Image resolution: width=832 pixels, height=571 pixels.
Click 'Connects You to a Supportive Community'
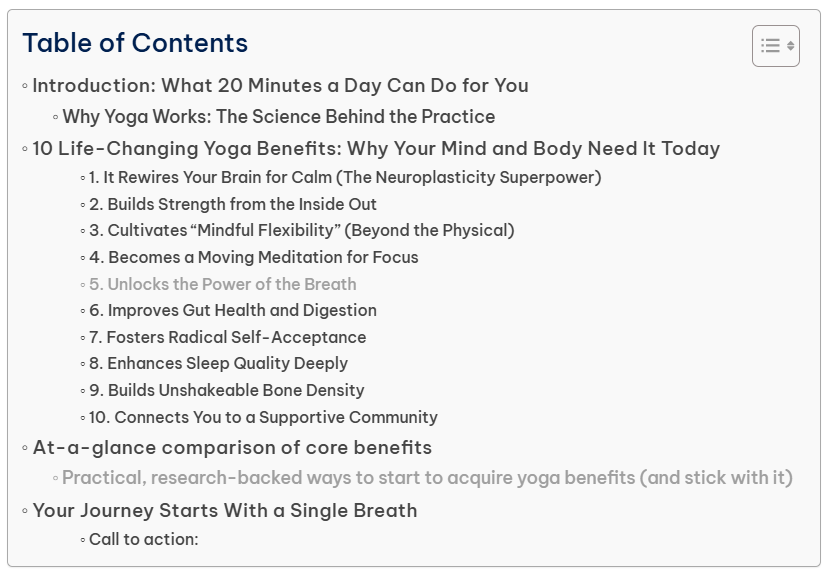pyautogui.click(x=263, y=418)
